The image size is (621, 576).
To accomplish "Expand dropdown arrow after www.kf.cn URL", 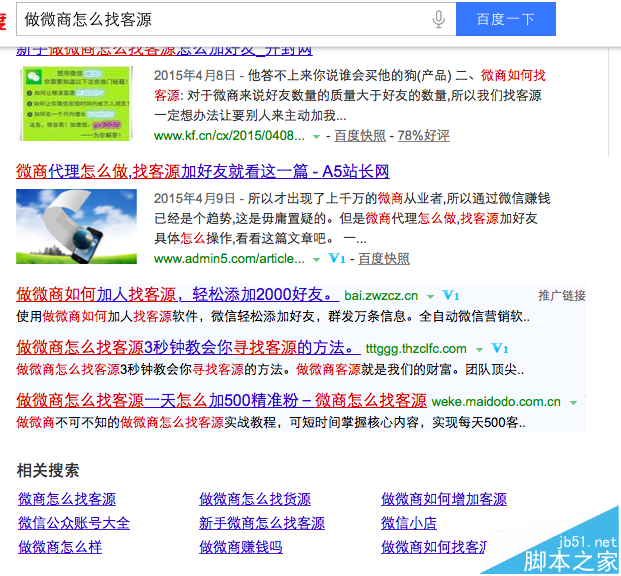I will coord(317,136).
